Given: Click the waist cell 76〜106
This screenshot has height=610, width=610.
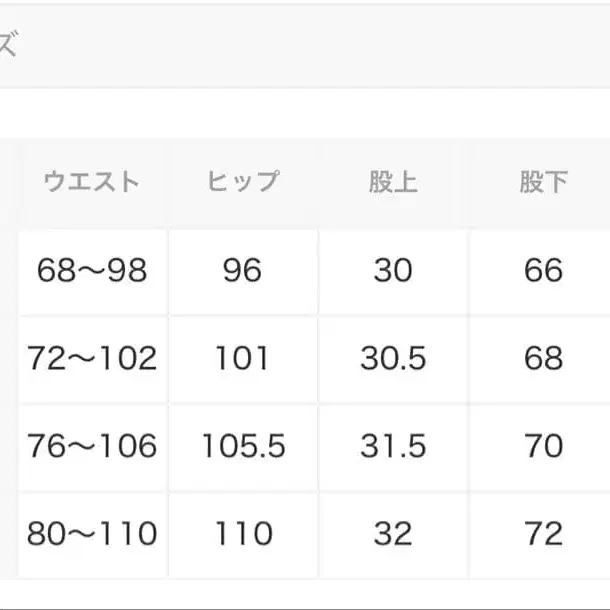Looking at the screenshot, I should [92, 446].
